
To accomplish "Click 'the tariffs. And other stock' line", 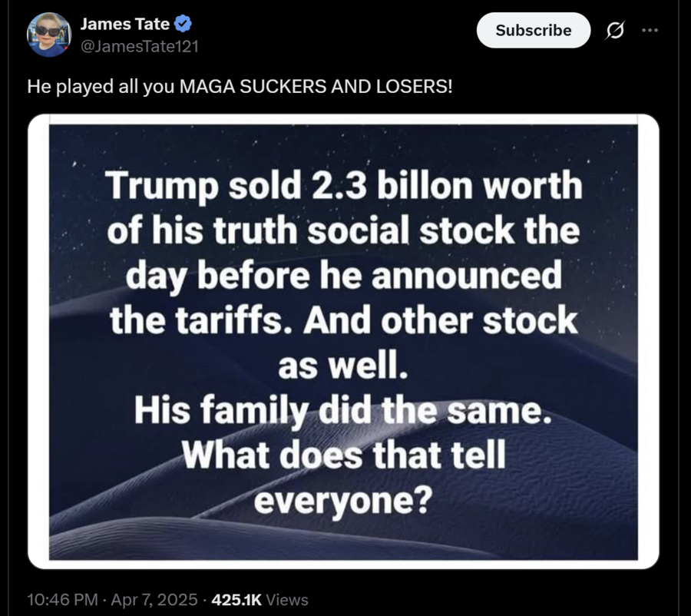I will click(x=343, y=320).
